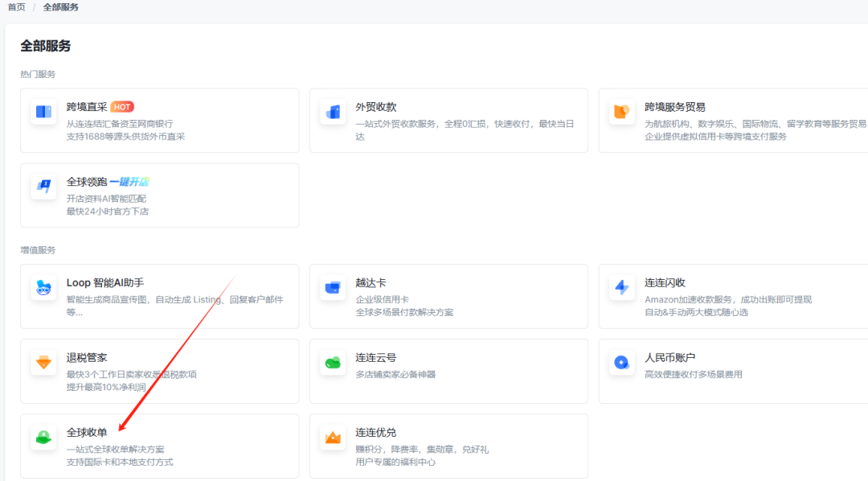Click the 连连云号 green cloud icon

pyautogui.click(x=333, y=363)
